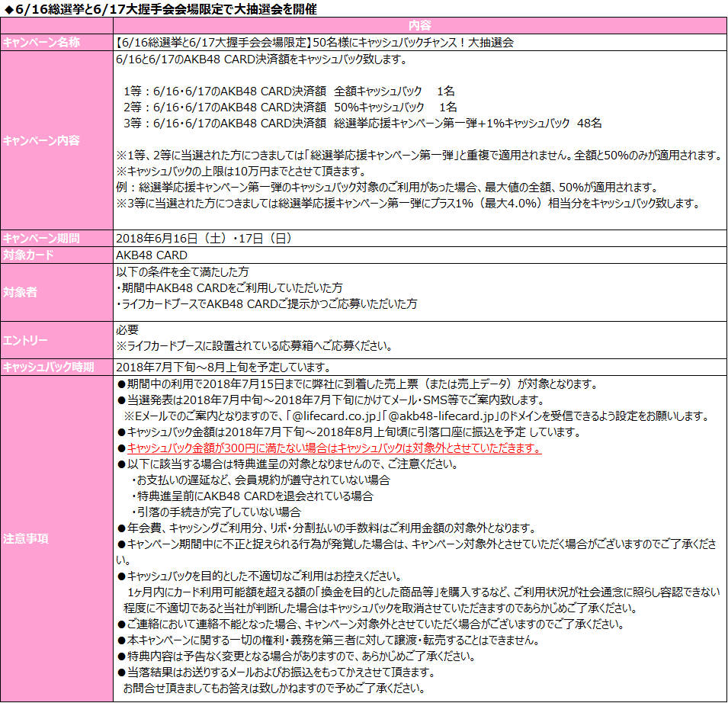Click the @lifecard.co.jp domain text
The height and width of the screenshot is (703, 728).
click(333, 416)
